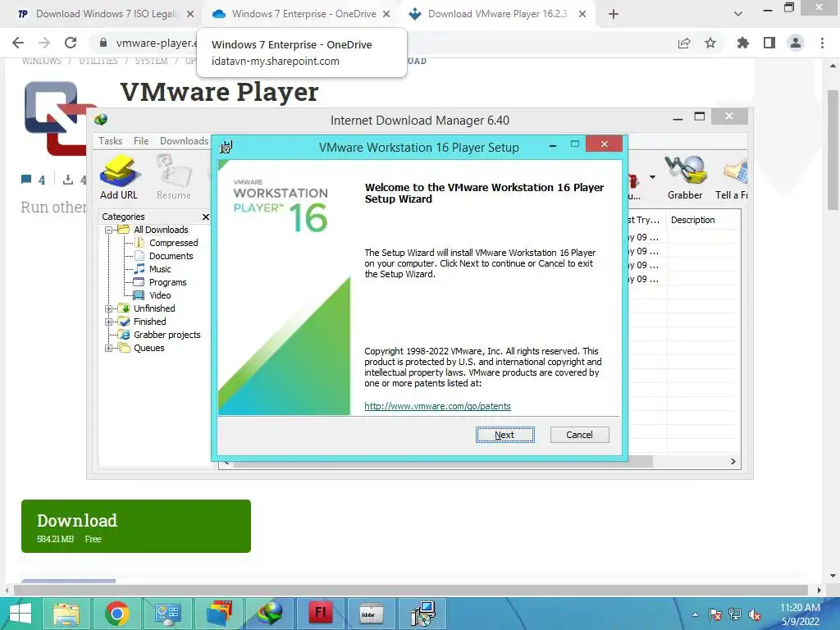Open Internet Download Manager taskbar icon

click(269, 614)
